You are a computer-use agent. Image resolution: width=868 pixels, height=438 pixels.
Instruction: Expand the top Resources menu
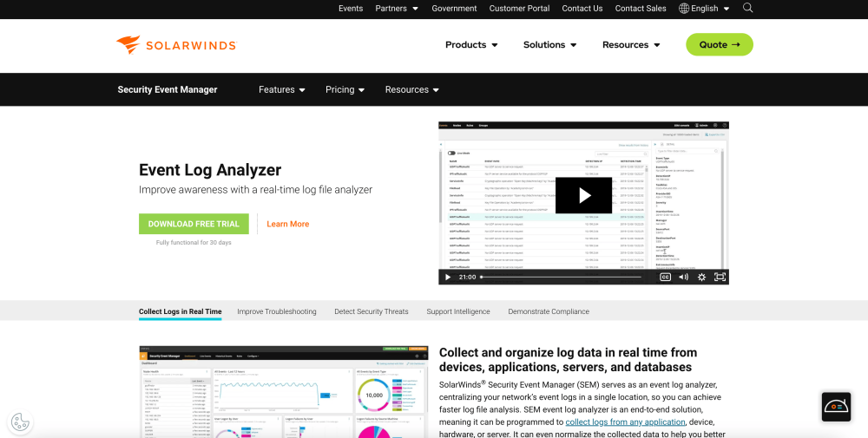[631, 45]
